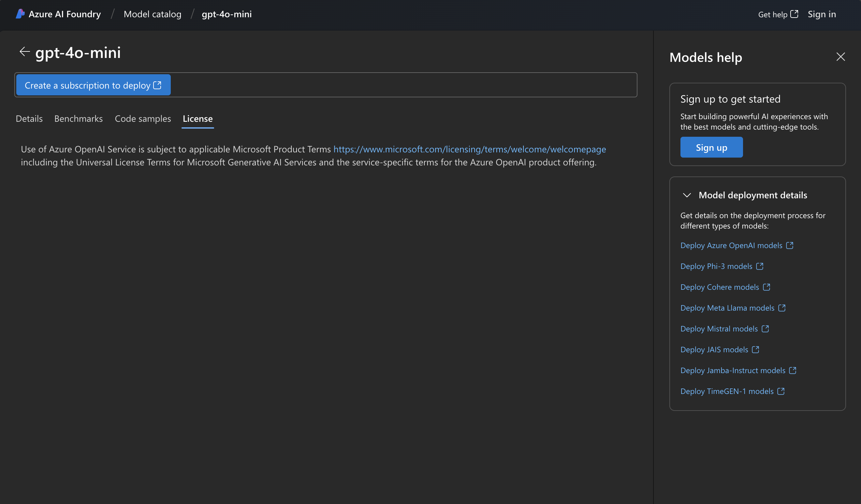The image size is (861, 504).
Task: Click external icon next to Deploy Cohere models
Action: pyautogui.click(x=766, y=287)
